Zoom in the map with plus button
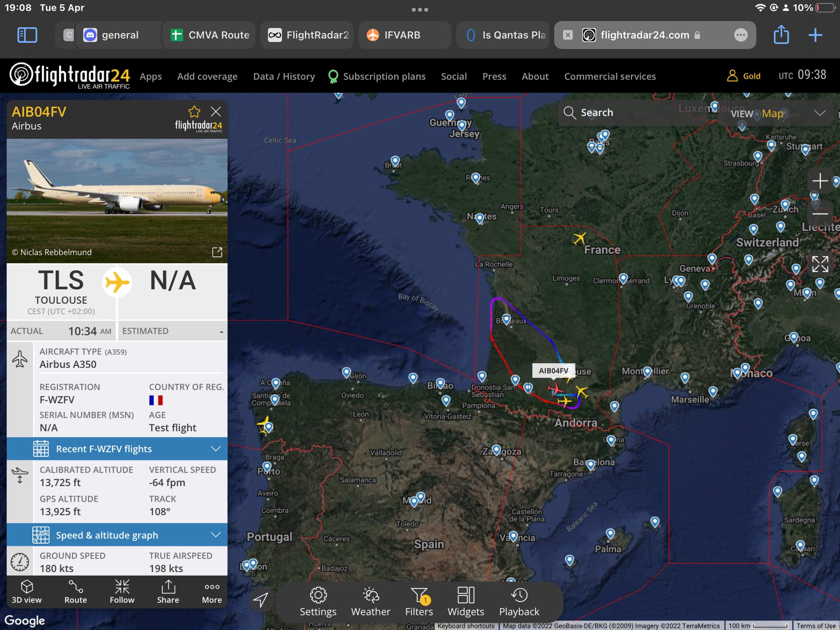Screen dimensions: 840x630 [x=820, y=181]
